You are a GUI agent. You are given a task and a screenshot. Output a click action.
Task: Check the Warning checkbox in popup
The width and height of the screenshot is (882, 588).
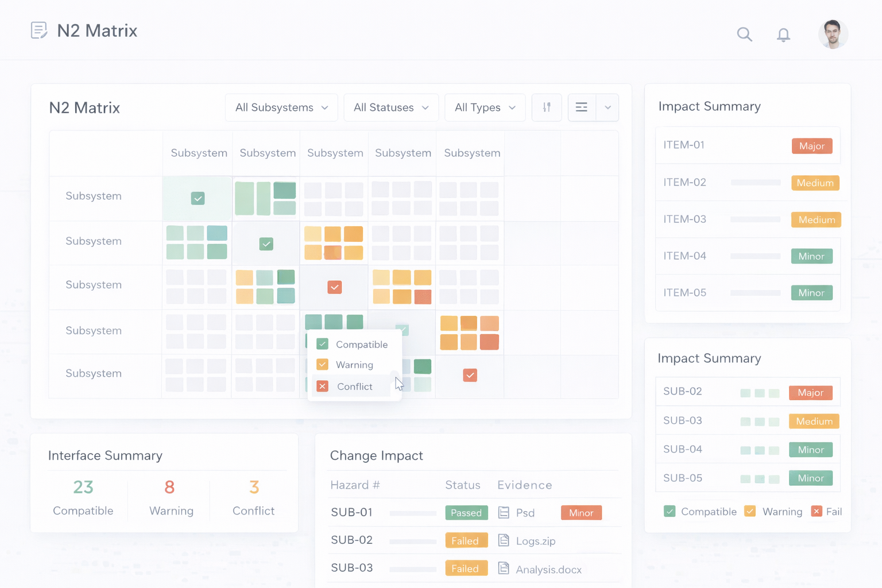322,365
